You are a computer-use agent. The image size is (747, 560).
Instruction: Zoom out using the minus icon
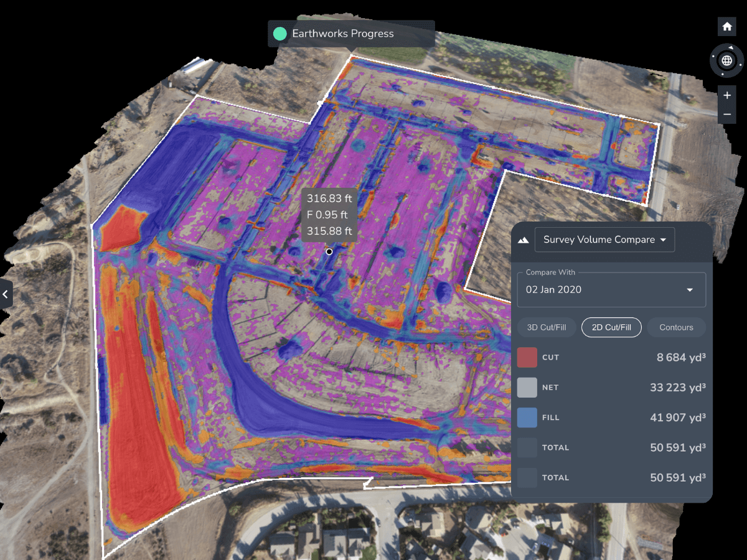(x=726, y=114)
